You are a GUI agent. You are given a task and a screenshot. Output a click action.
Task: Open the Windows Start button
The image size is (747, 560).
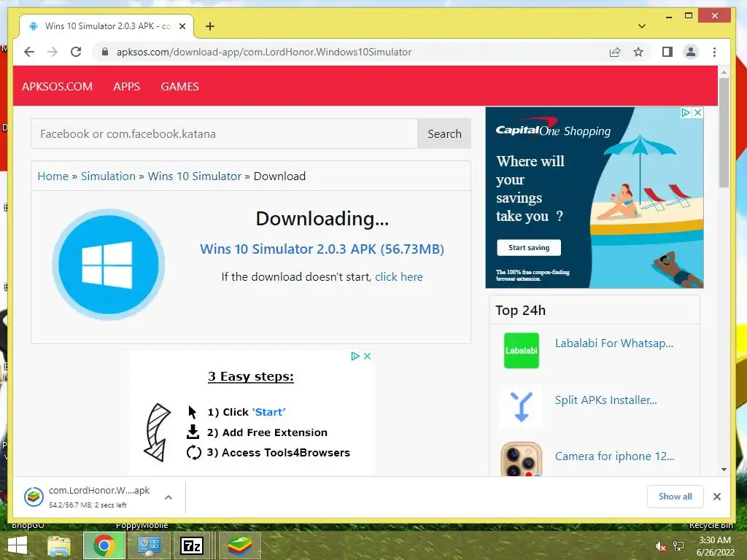pos(18,545)
